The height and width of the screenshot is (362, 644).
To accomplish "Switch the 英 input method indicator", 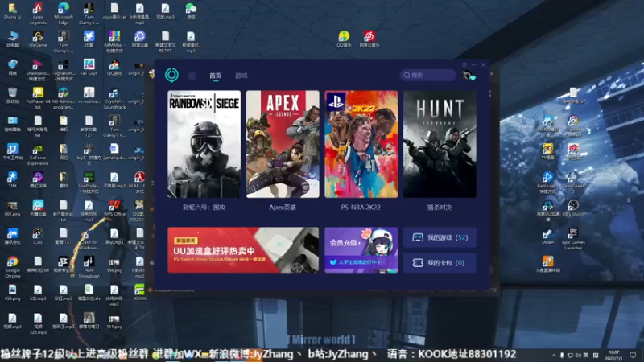I will pos(586,355).
